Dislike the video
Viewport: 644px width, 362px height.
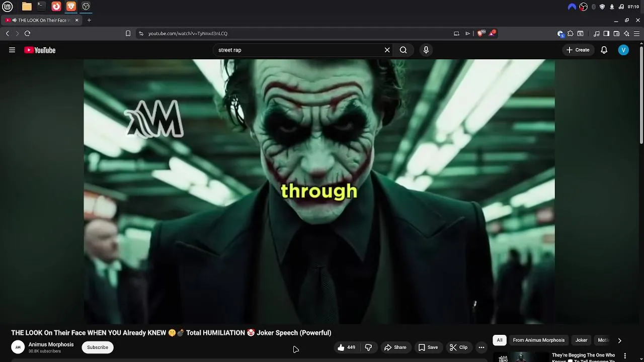click(369, 347)
